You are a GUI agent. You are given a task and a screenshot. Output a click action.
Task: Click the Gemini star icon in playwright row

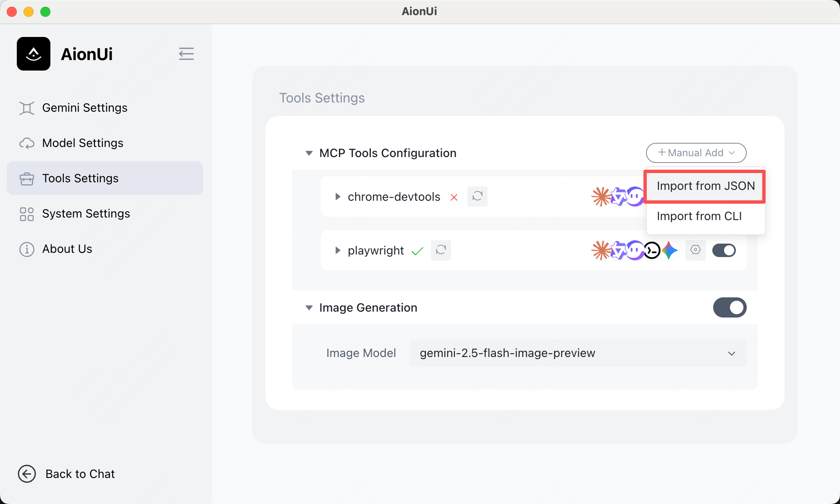click(669, 251)
